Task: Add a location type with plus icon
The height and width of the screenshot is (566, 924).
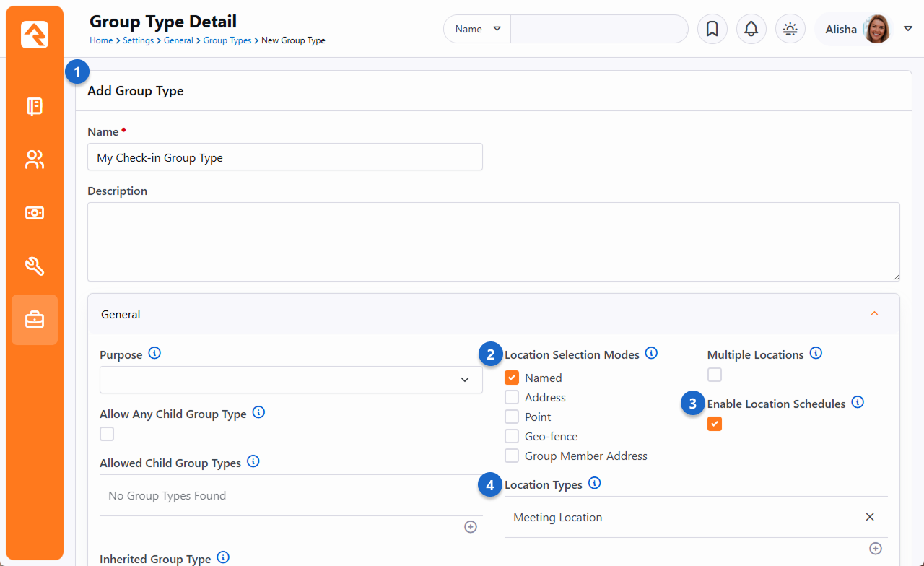Action: (x=875, y=549)
